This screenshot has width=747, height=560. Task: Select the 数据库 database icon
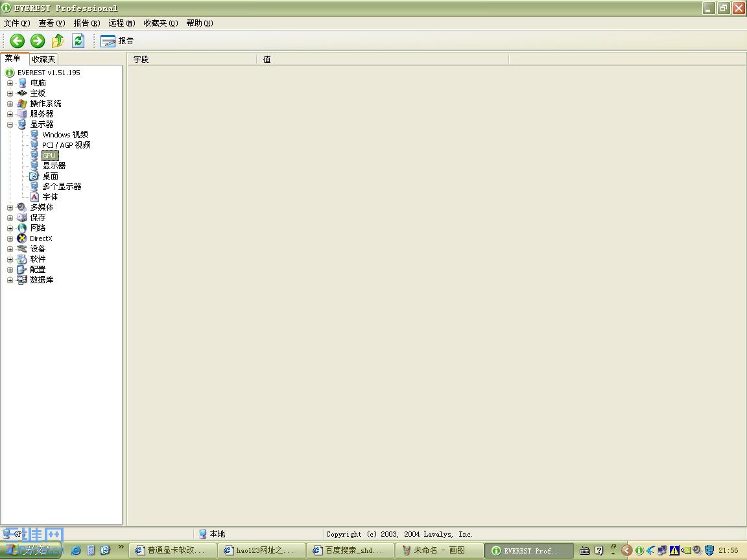22,280
